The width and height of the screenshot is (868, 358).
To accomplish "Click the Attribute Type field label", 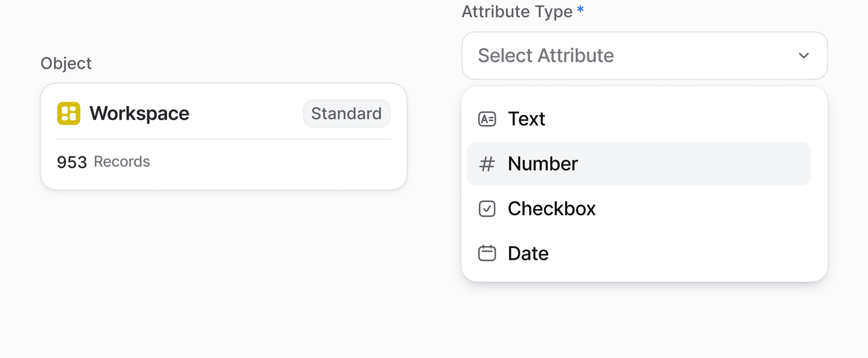I will 517,12.
